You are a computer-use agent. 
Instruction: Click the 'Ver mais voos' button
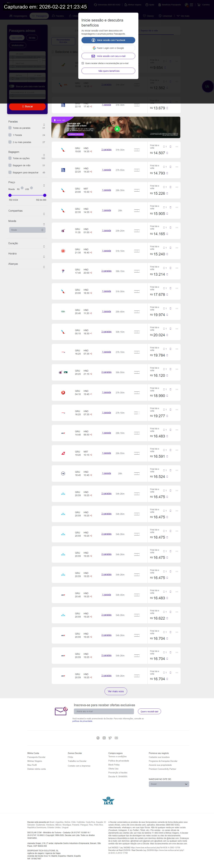pos(116,691)
